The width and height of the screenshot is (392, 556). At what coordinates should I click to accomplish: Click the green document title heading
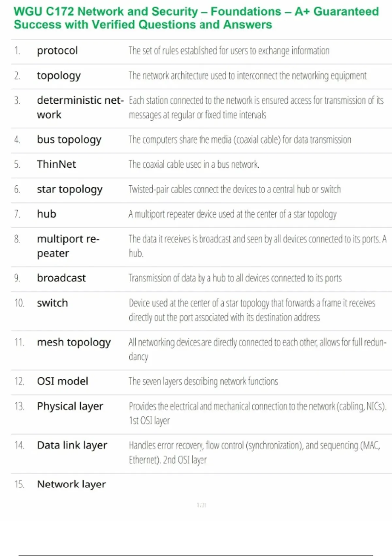point(196,18)
